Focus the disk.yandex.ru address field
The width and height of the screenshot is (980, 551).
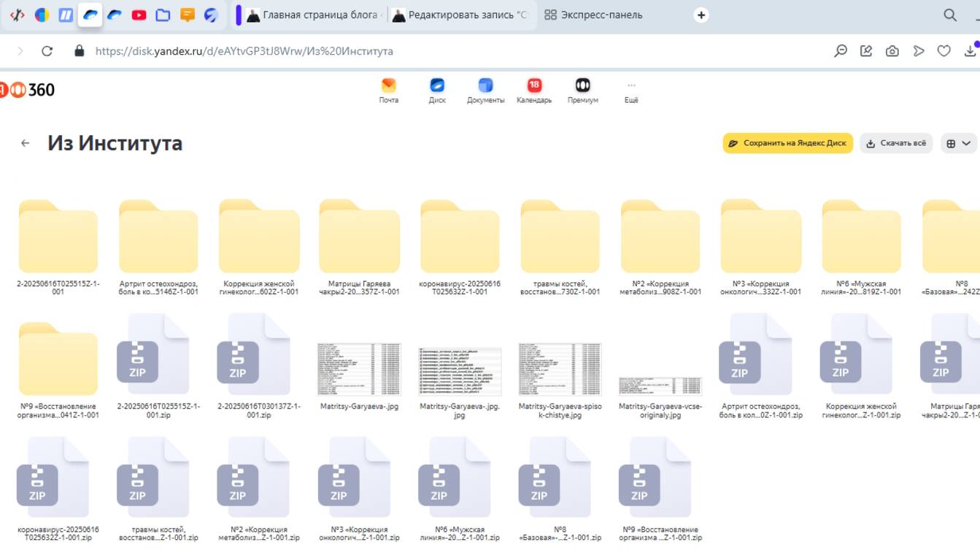(244, 51)
